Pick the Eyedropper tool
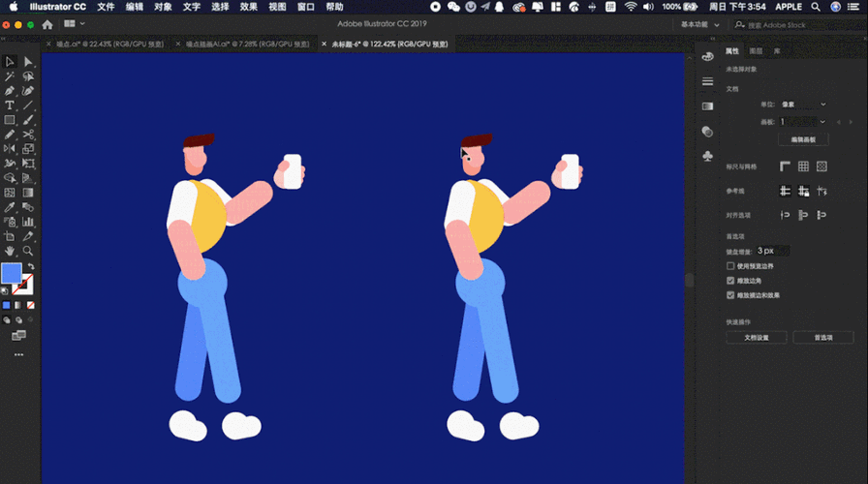The image size is (868, 484). tap(10, 207)
